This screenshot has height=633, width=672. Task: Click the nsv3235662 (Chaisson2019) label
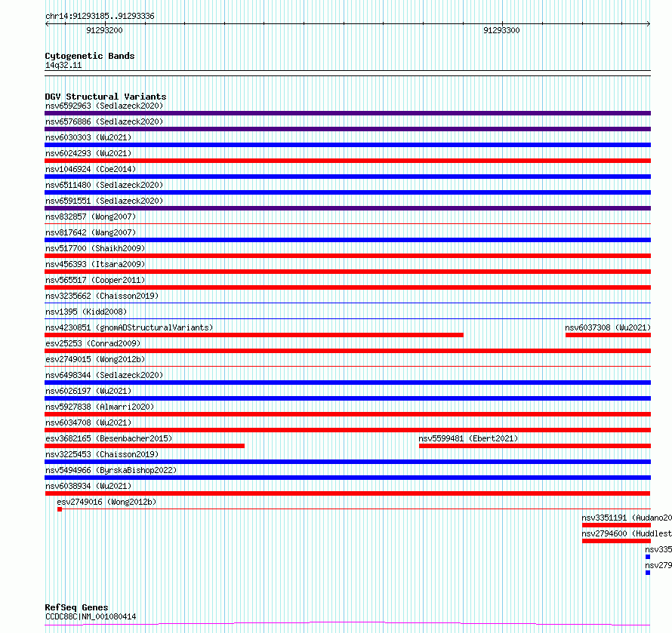pyautogui.click(x=102, y=296)
